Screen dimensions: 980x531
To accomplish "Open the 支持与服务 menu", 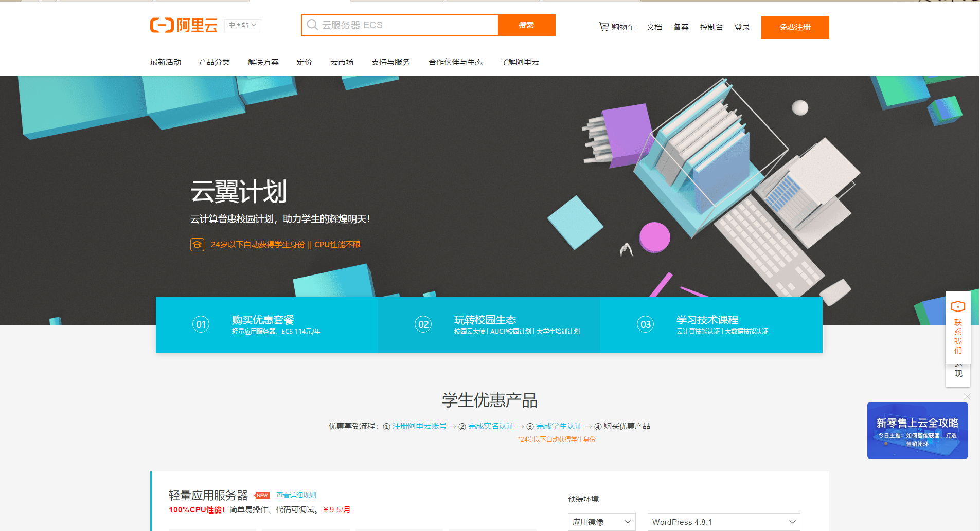I will pyautogui.click(x=390, y=62).
